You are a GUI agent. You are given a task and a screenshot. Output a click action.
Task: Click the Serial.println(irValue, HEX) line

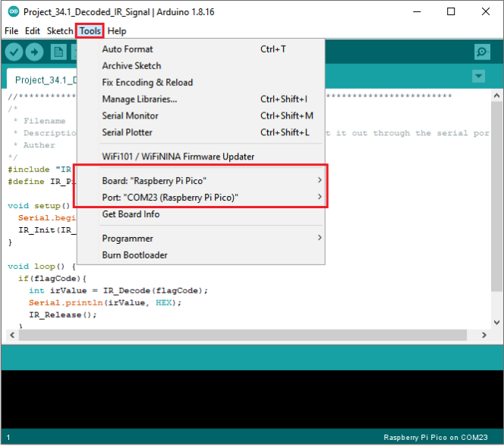(x=105, y=303)
